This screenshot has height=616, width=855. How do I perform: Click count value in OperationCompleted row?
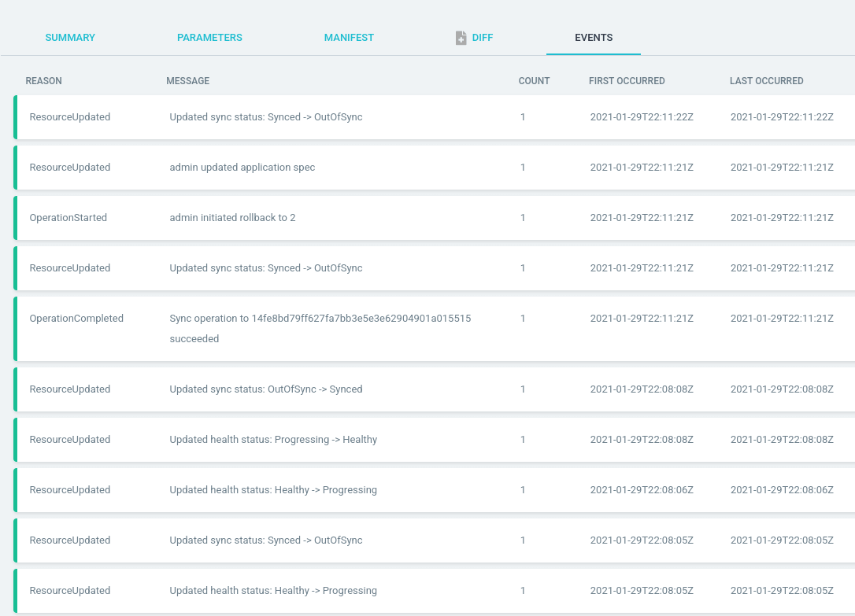523,318
